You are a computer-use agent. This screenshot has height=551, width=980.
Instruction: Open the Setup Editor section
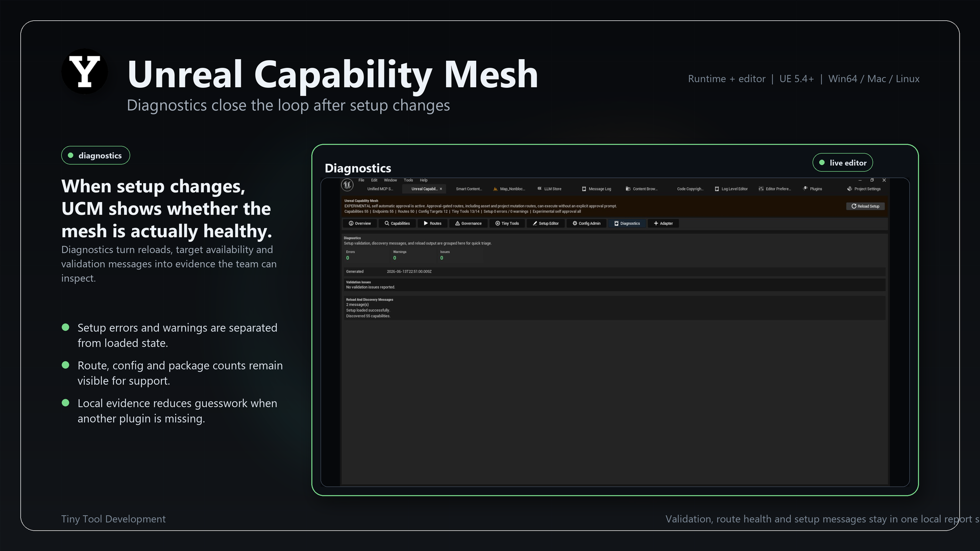[546, 223]
